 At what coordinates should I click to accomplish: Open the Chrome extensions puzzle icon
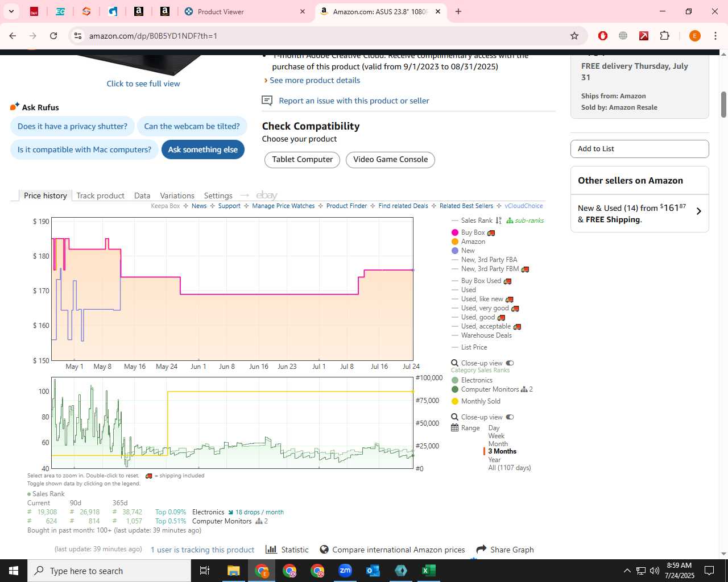coord(664,36)
